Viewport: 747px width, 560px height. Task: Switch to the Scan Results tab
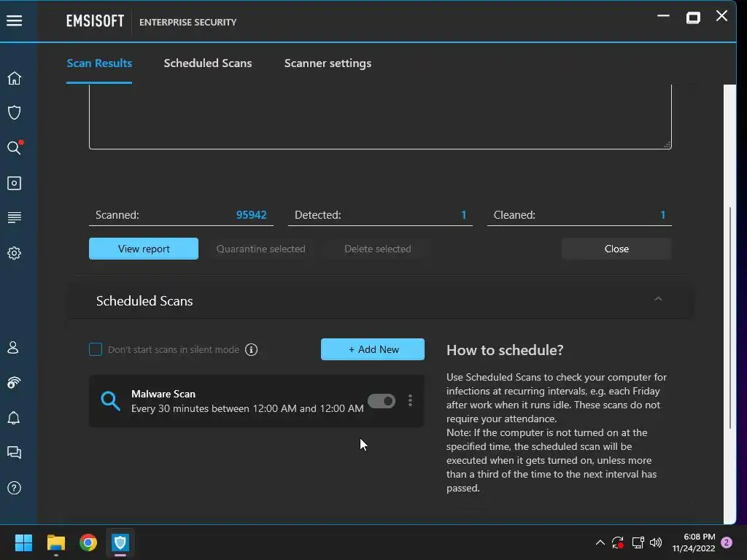99,63
